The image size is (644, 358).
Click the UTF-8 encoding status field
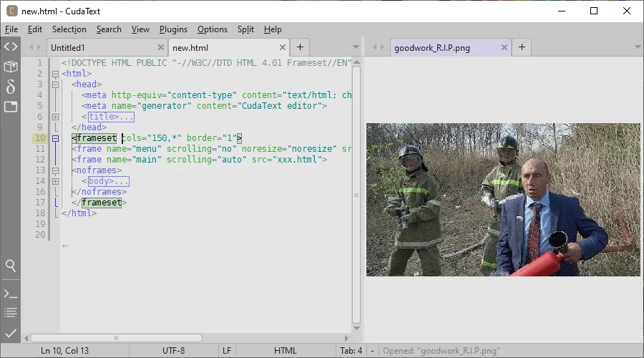[x=173, y=351]
